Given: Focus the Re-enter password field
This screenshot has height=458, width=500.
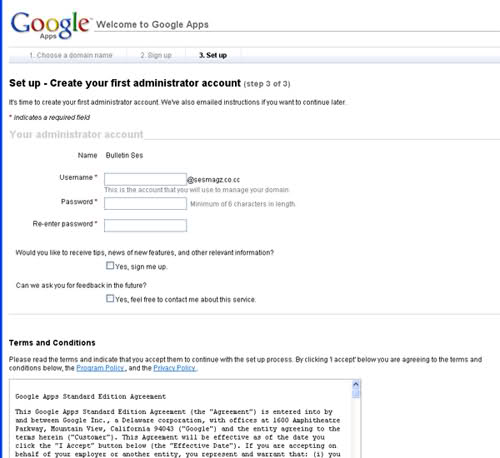Looking at the screenshot, I should (x=145, y=225).
